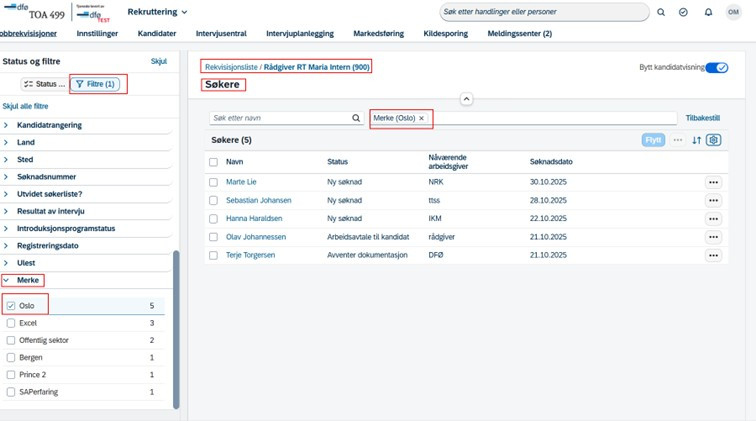Open the Innstillinger tab
This screenshot has height=421, width=756.
97,33
